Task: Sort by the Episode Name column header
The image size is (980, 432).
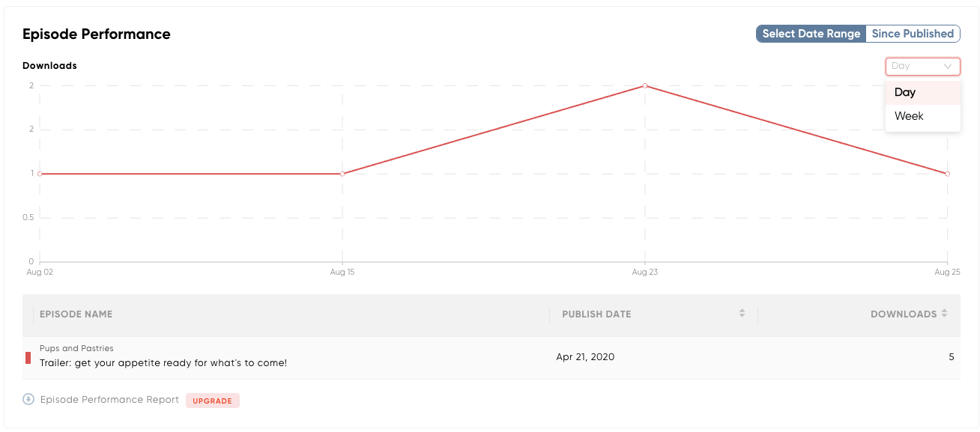Action: (76, 314)
